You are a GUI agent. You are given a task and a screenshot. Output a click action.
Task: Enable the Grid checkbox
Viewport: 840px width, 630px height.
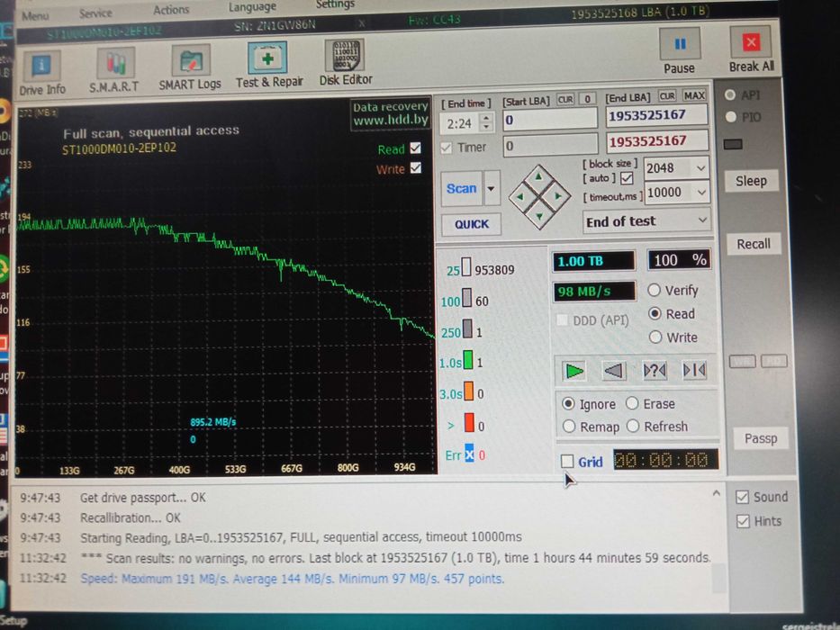[567, 461]
